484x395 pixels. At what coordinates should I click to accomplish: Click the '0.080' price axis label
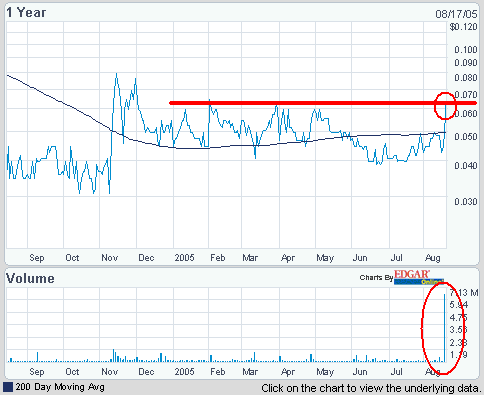(466, 77)
